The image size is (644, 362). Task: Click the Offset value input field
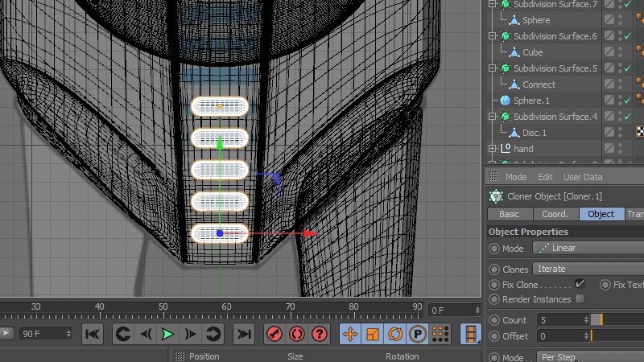(x=563, y=336)
